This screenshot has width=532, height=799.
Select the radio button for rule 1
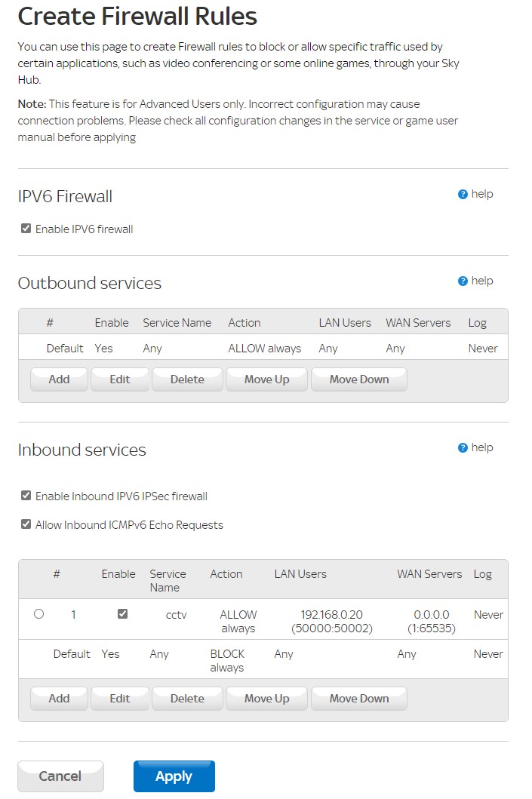click(39, 614)
